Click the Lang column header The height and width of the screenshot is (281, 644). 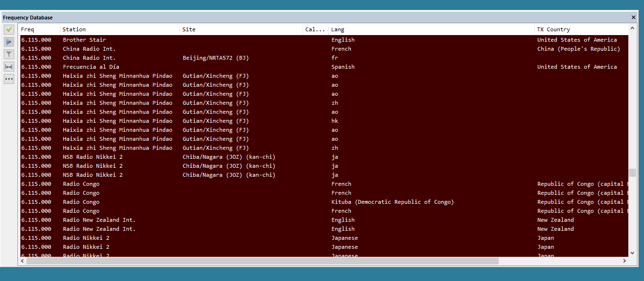pyautogui.click(x=431, y=29)
